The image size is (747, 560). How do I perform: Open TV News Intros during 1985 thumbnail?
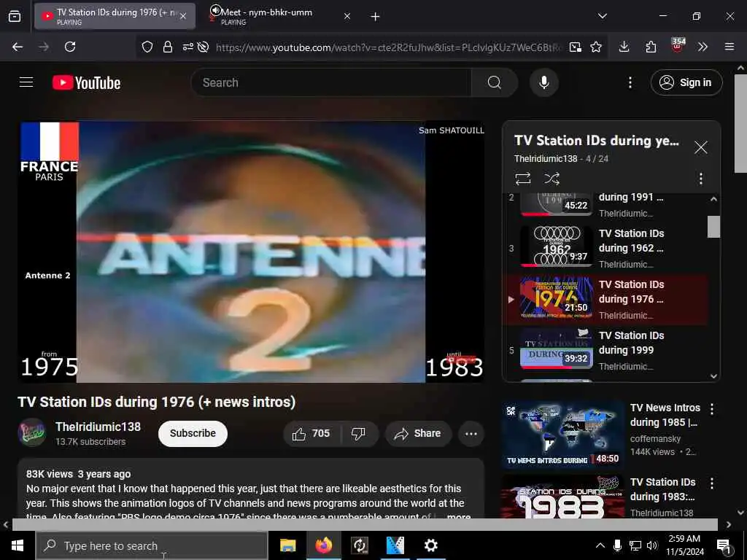(x=562, y=435)
